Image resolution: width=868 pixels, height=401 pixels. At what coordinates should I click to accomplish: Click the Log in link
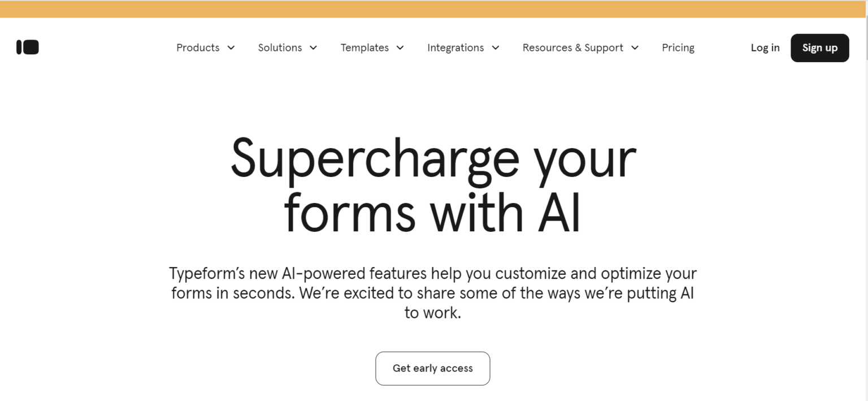765,48
